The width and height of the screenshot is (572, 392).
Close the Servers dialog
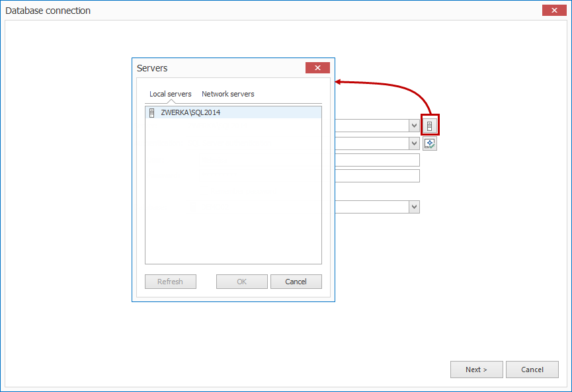[x=317, y=67]
